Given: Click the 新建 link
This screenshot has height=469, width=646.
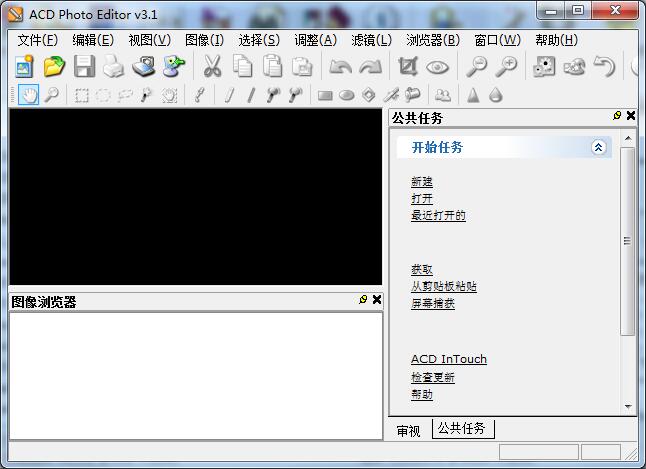Looking at the screenshot, I should point(422,182).
